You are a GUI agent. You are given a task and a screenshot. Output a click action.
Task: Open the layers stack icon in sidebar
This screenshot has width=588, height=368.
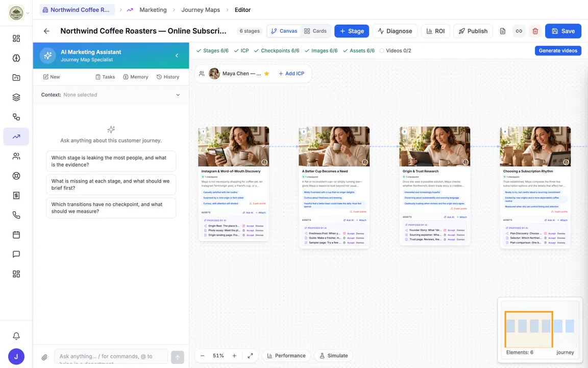tap(16, 97)
